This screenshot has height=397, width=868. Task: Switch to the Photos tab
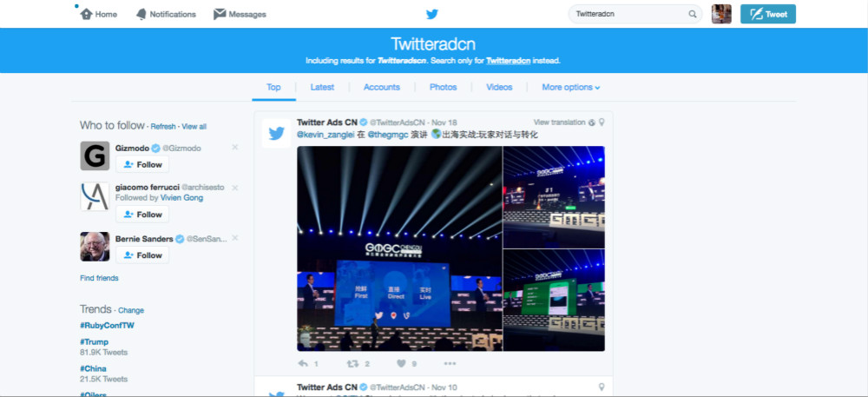click(x=444, y=87)
